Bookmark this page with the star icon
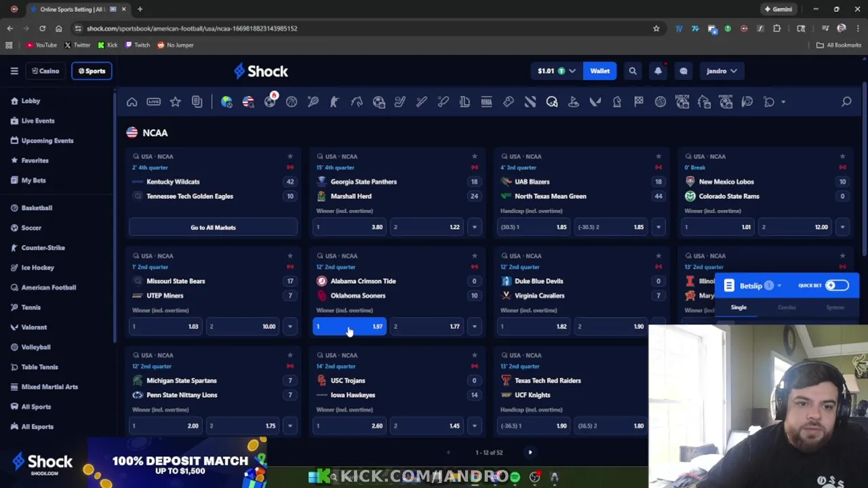This screenshot has width=868, height=488. click(x=656, y=28)
